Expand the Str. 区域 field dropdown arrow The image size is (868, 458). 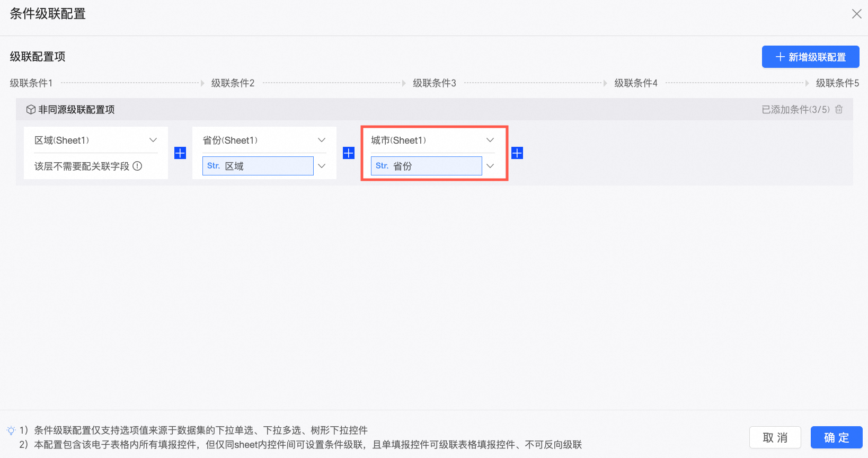pyautogui.click(x=322, y=166)
